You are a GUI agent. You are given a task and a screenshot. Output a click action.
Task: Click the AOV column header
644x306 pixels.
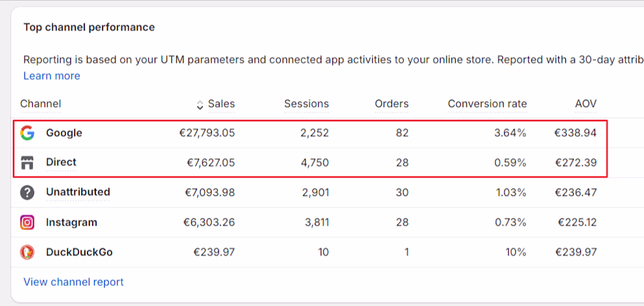click(585, 104)
